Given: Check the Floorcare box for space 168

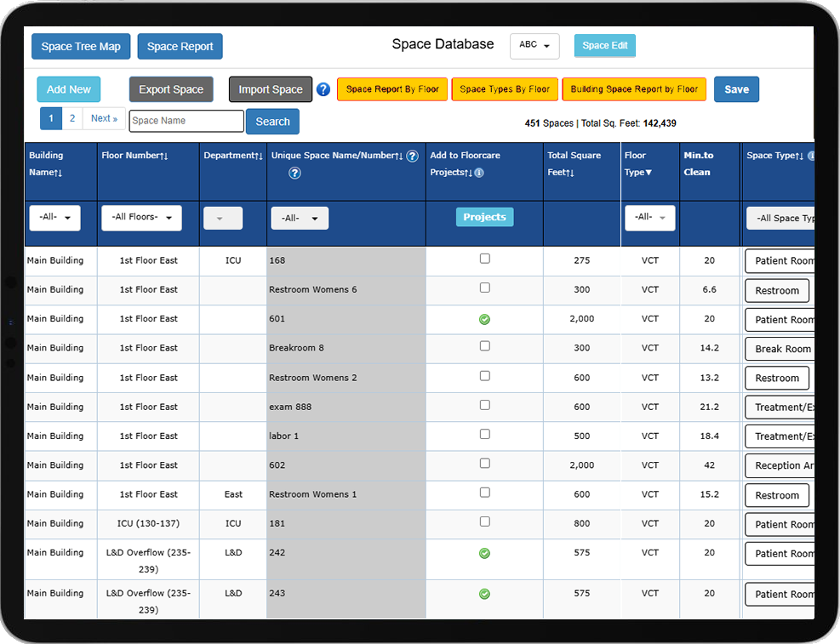Looking at the screenshot, I should tap(484, 259).
